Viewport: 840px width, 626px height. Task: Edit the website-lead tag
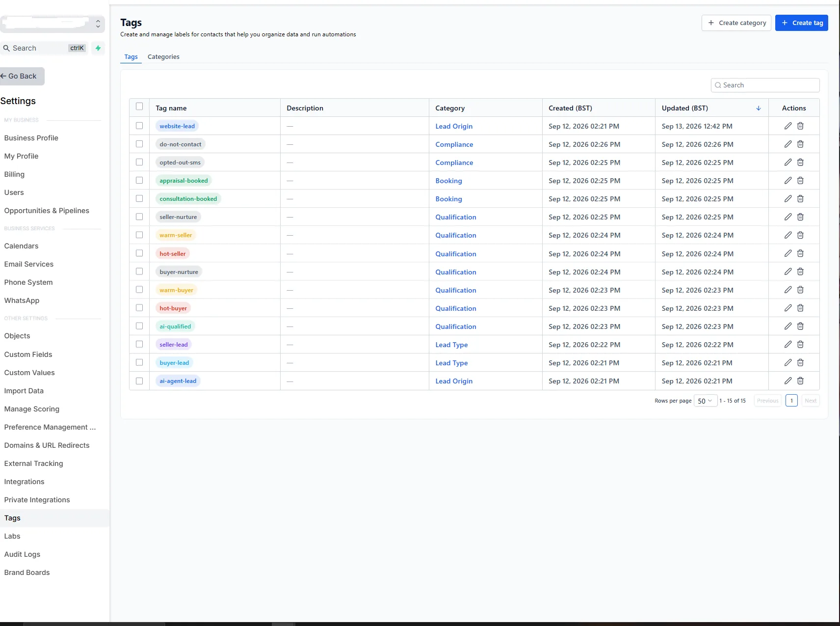(787, 126)
